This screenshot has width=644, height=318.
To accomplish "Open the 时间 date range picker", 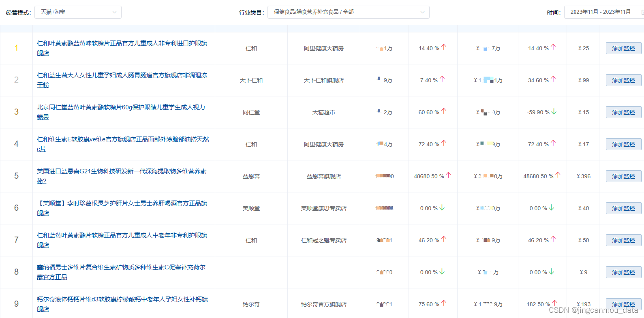I will [604, 12].
